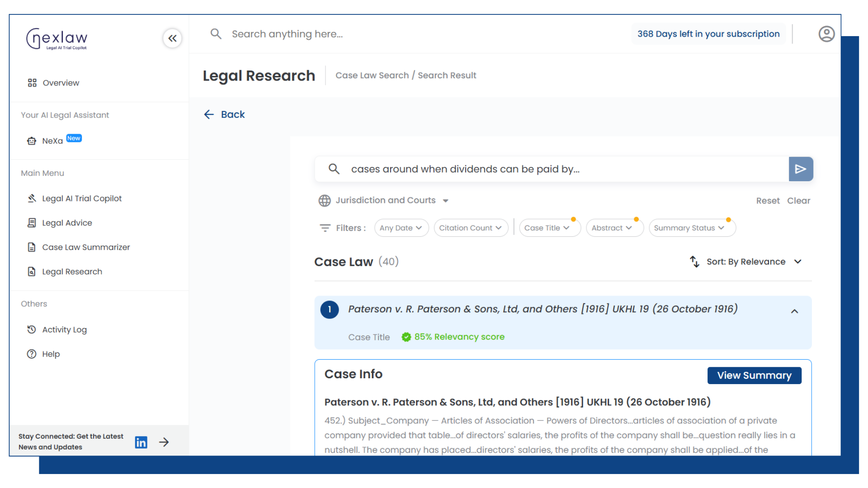Open the Any Date filter
The image size is (868, 488).
tap(401, 228)
